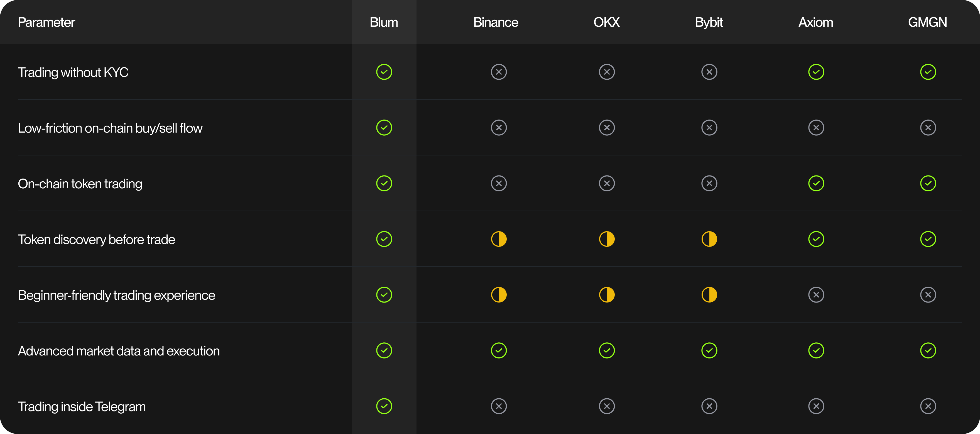Click Axiom cross icon in Beginner-friendly row

[x=816, y=295]
